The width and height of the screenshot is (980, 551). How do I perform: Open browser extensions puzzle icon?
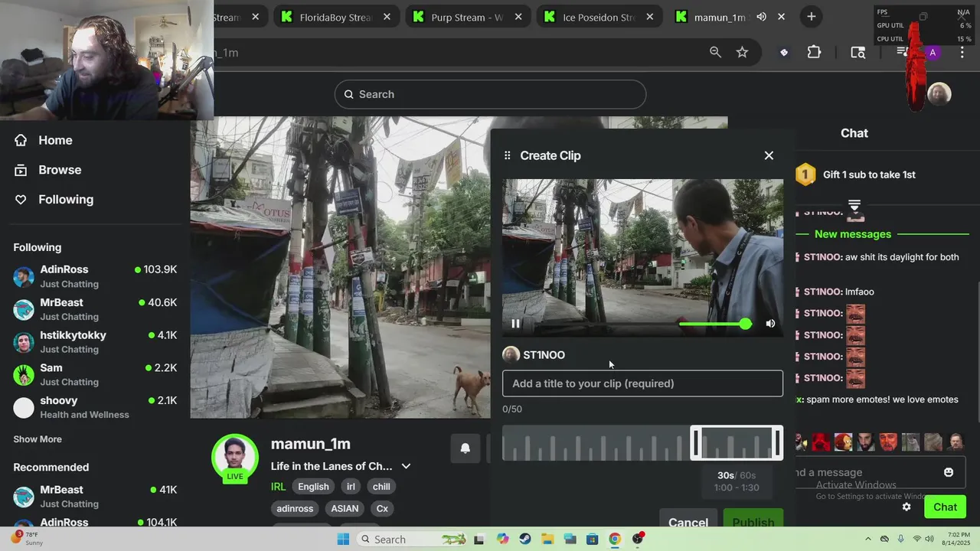[814, 52]
